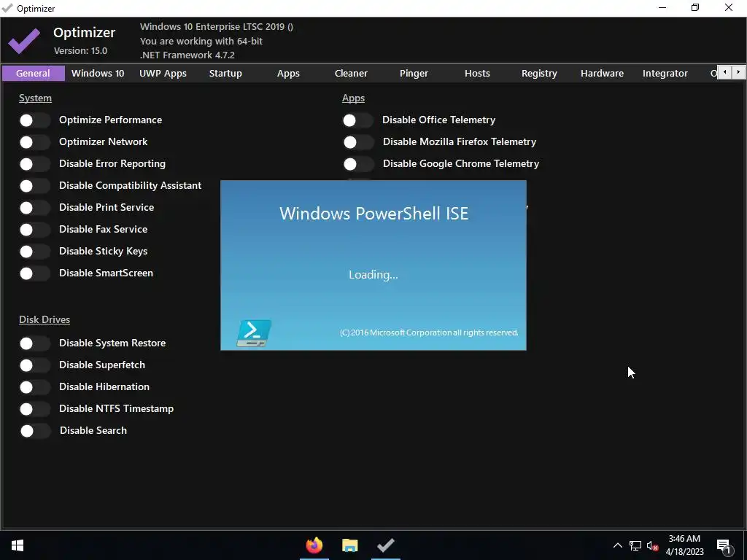Click Loading... text on splash
This screenshot has height=560, width=747.
click(x=373, y=275)
